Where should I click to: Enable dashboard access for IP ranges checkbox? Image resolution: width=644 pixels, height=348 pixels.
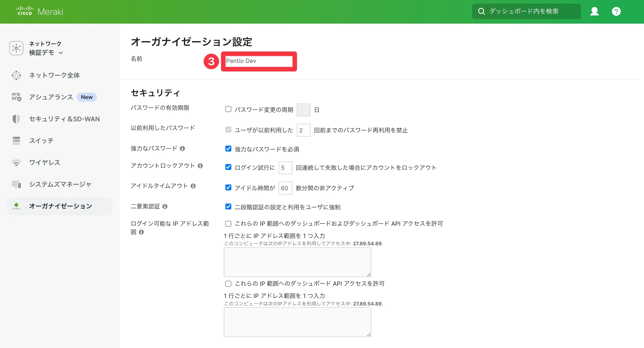(x=228, y=224)
